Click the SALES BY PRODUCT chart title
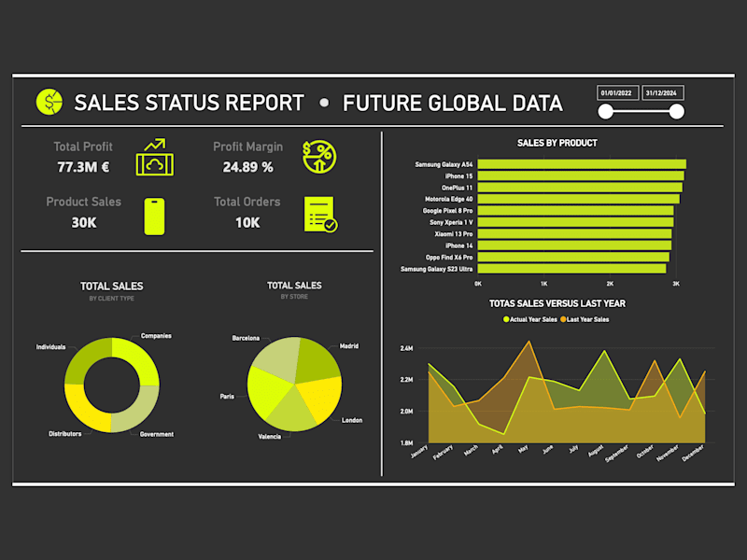747x560 pixels. (x=557, y=143)
